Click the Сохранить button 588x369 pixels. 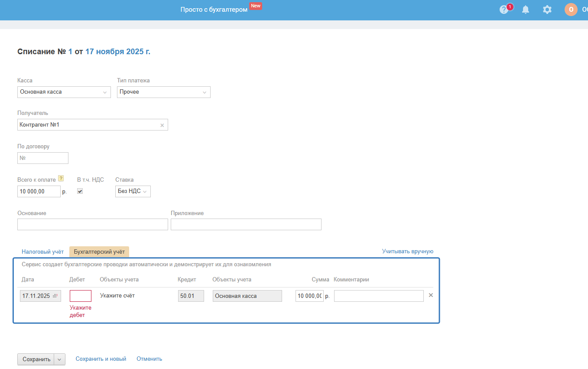tap(36, 359)
